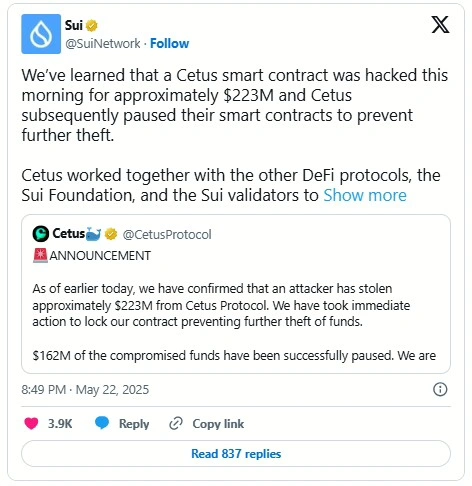Click the blue reply bubble icon

(102, 423)
